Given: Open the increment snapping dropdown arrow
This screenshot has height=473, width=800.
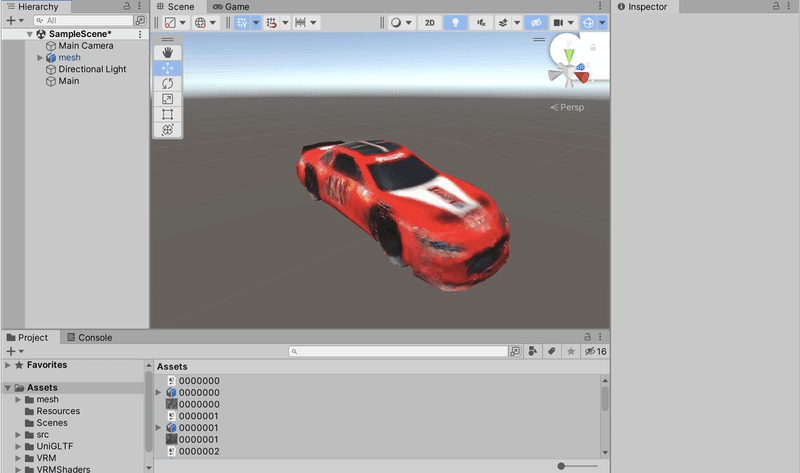Looking at the screenshot, I should (x=313, y=22).
